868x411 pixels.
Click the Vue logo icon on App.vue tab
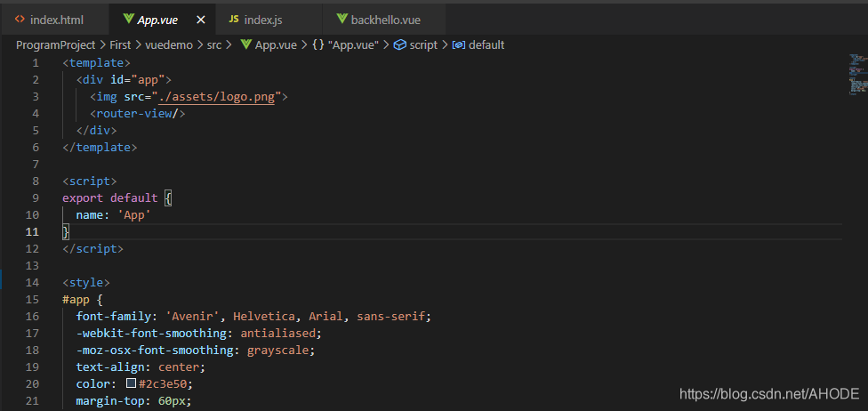tap(128, 20)
